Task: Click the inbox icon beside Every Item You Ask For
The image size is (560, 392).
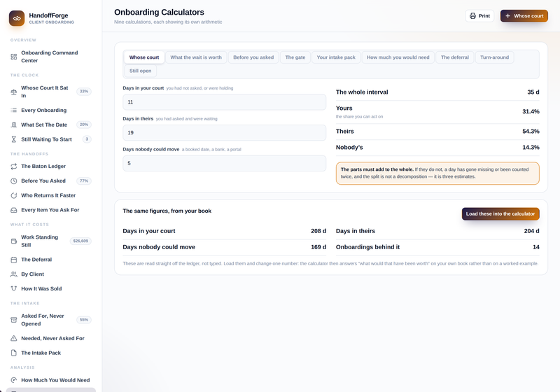Action: coord(13,210)
